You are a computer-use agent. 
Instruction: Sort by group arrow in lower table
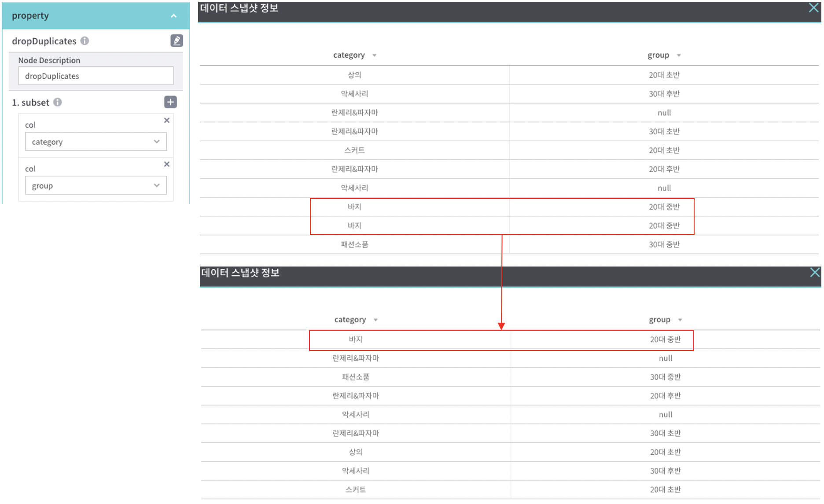(x=680, y=320)
